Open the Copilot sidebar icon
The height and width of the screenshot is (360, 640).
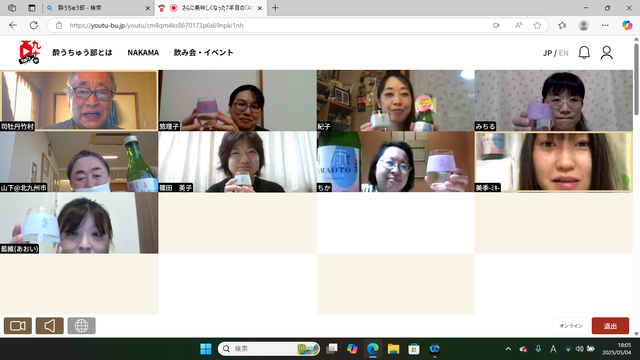pos(627,25)
